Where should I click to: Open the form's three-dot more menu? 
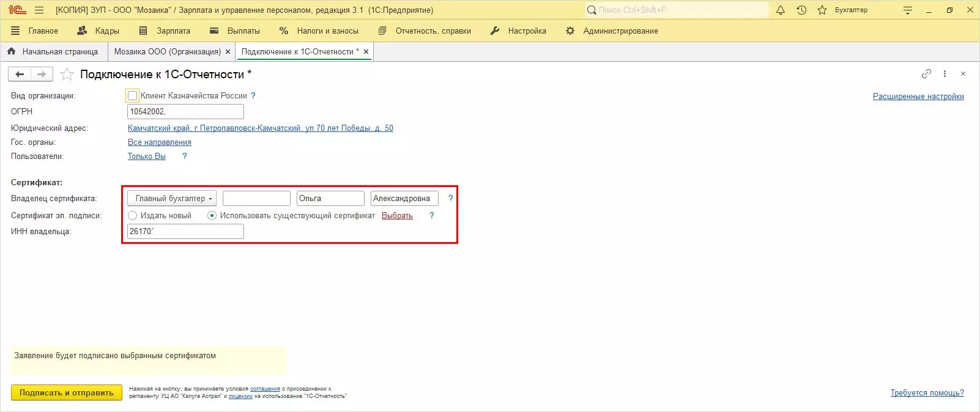click(x=945, y=74)
